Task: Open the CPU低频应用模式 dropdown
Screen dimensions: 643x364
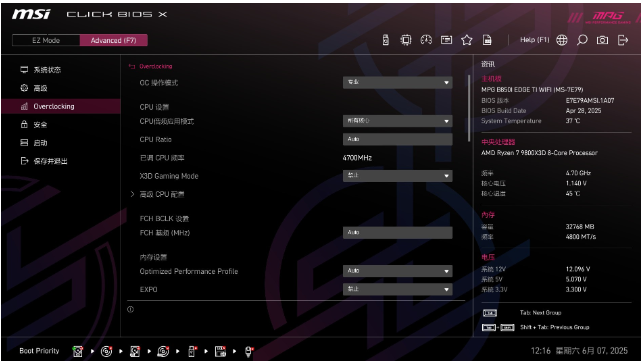Action: [x=397, y=121]
